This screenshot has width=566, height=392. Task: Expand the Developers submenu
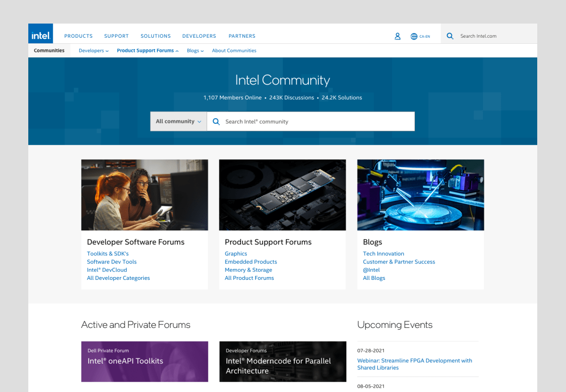[x=93, y=50]
